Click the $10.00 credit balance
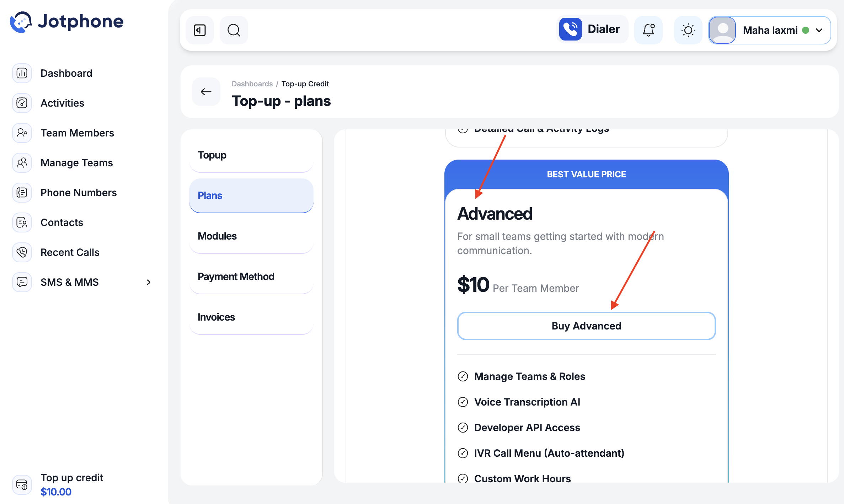 [56, 492]
